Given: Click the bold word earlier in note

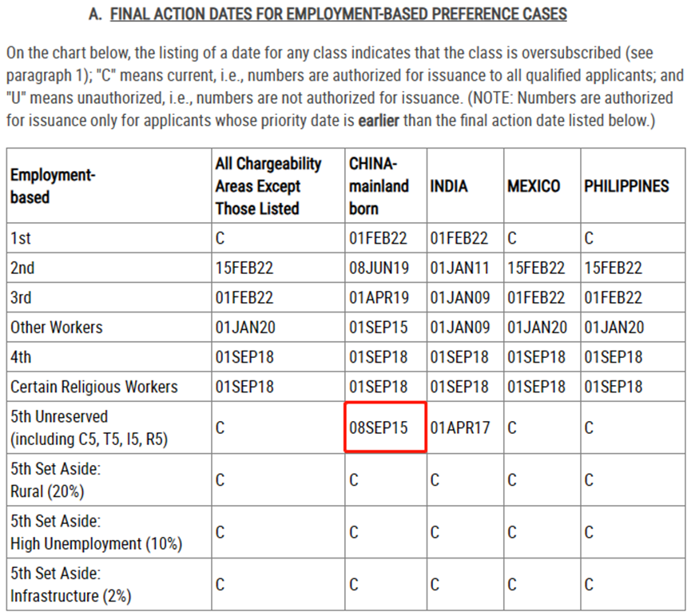Looking at the screenshot, I should 379,121.
